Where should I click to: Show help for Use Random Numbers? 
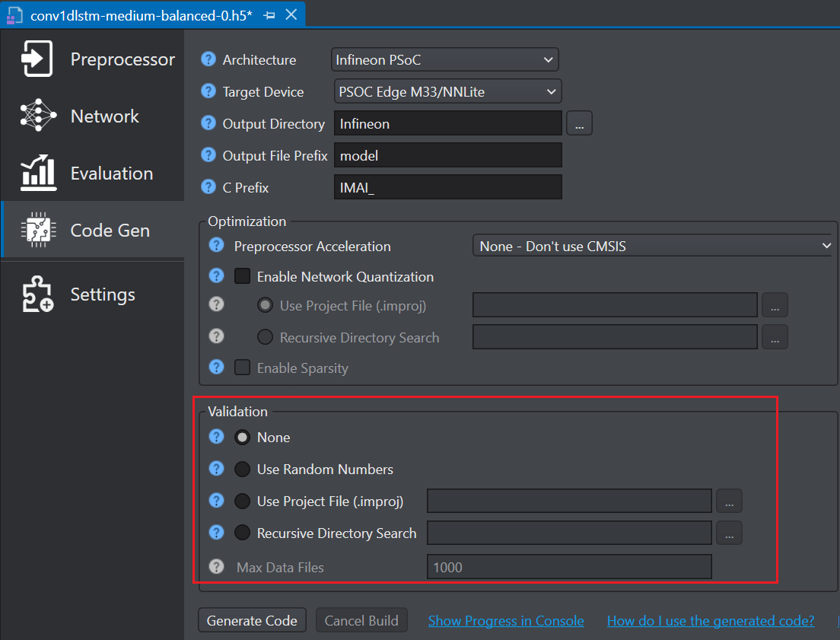tap(216, 469)
